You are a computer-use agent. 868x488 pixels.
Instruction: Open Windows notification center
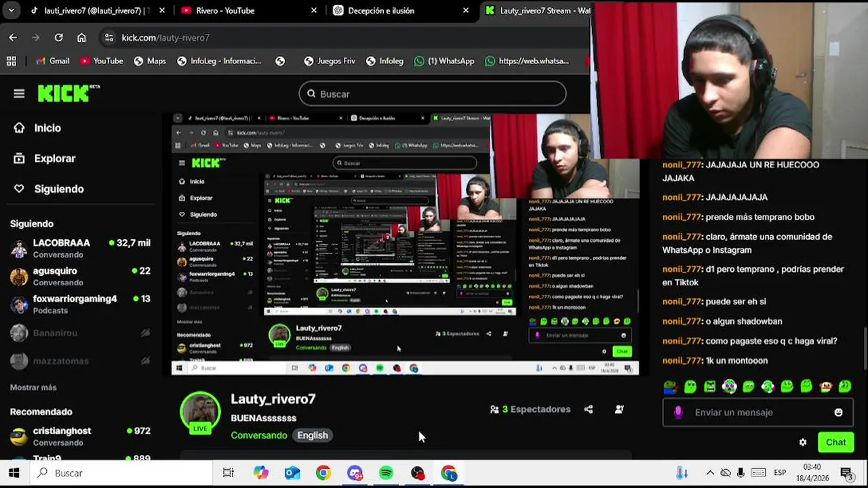(x=846, y=473)
